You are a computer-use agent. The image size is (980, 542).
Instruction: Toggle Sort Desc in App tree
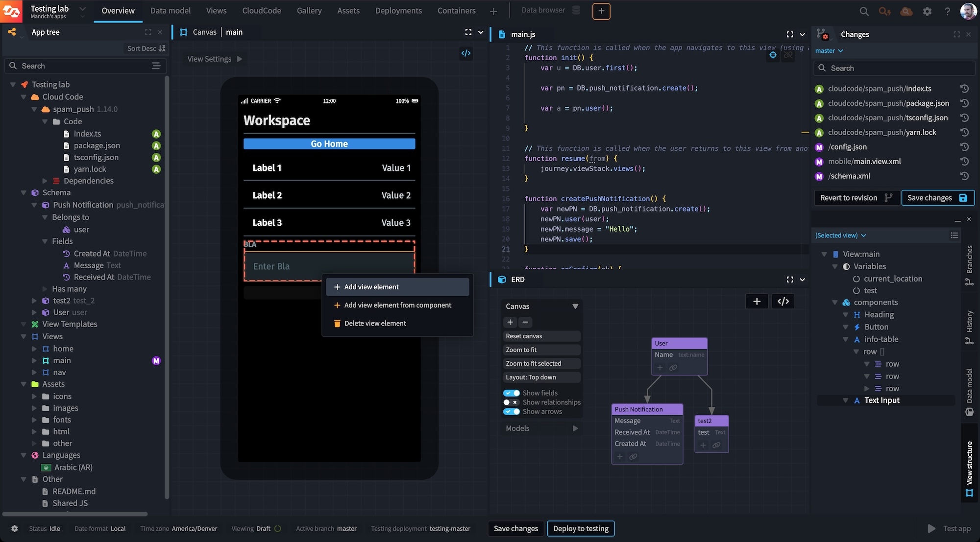pos(146,48)
